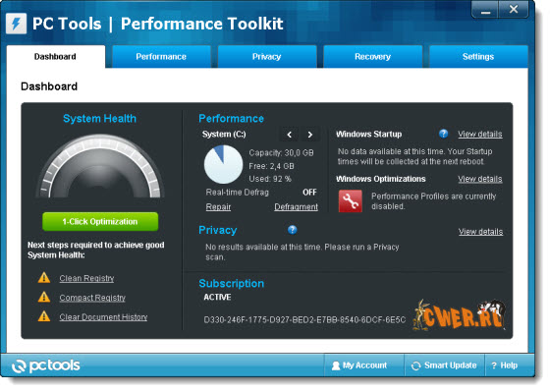Click the red wrench Optimizations icon
The image size is (550, 392).
point(350,201)
